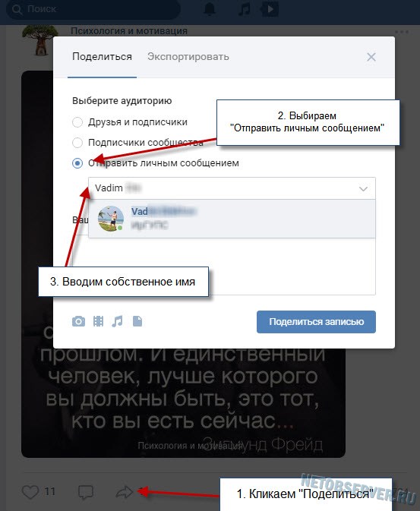Attach a document using file icon
Screen dimensions: 420x511
point(137,321)
